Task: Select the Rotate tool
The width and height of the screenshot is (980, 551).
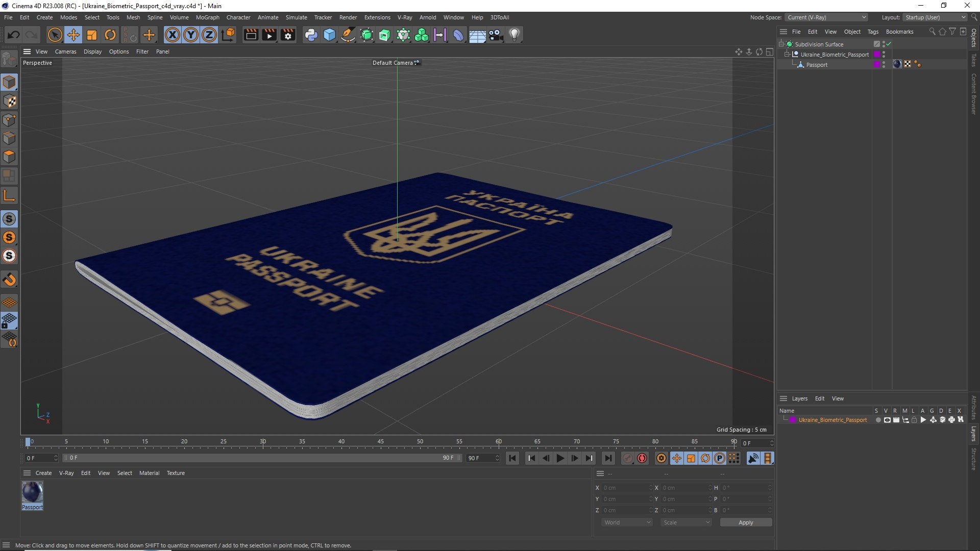Action: (x=110, y=35)
